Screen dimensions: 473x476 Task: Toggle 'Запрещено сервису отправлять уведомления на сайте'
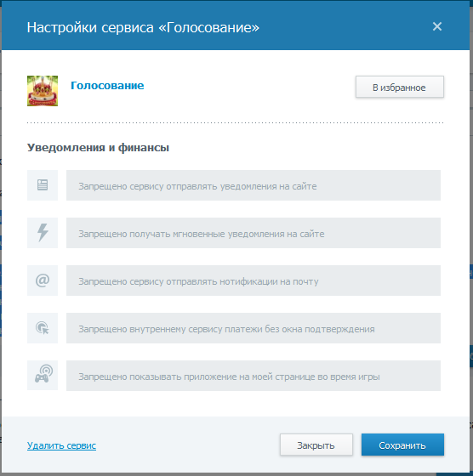(254, 185)
